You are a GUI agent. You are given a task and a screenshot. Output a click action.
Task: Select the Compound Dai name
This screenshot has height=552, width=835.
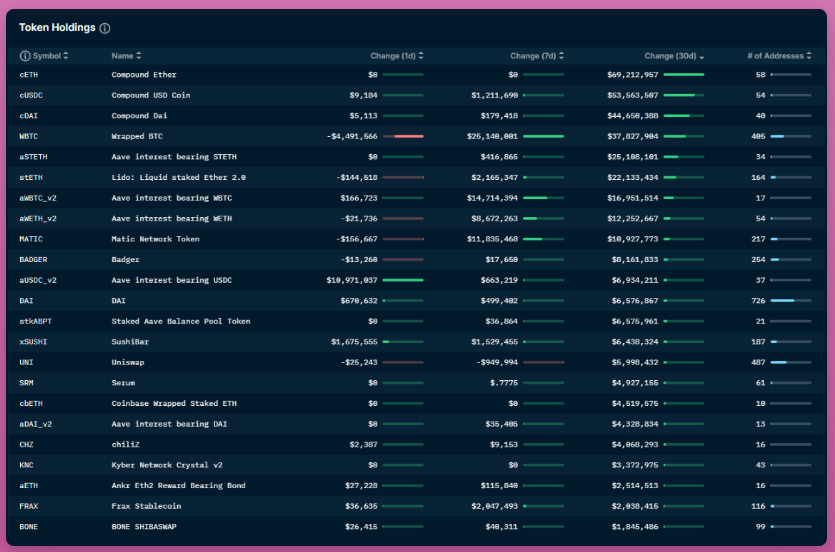139,116
